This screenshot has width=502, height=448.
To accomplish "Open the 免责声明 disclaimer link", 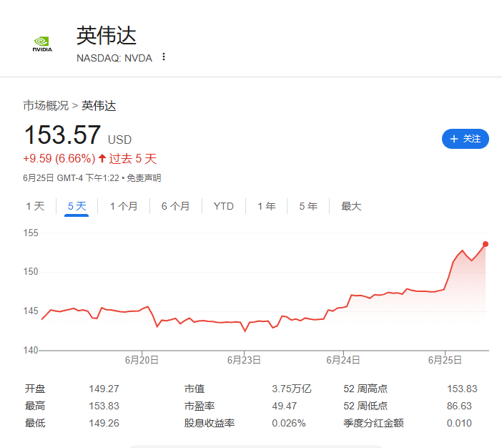I will pos(144,178).
